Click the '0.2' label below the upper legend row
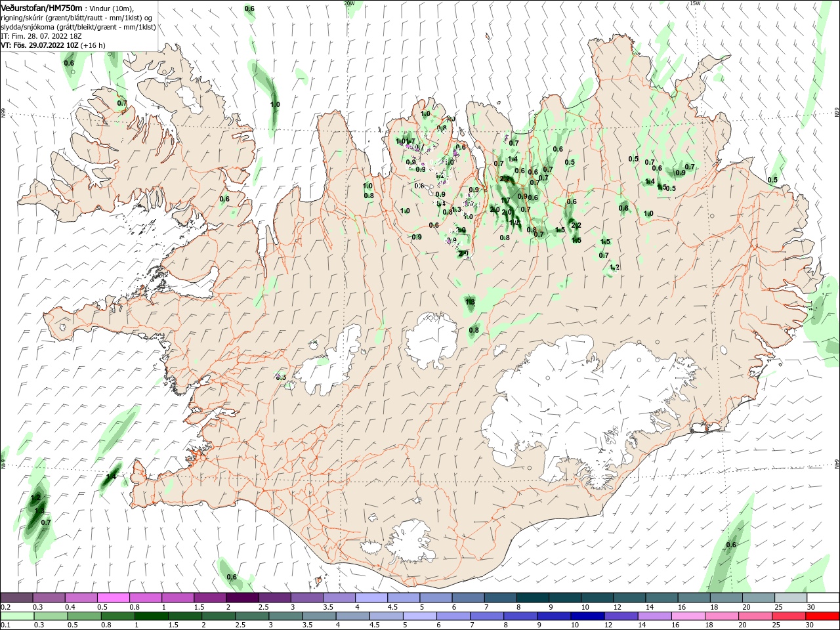This screenshot has width=840, height=630. (5, 607)
